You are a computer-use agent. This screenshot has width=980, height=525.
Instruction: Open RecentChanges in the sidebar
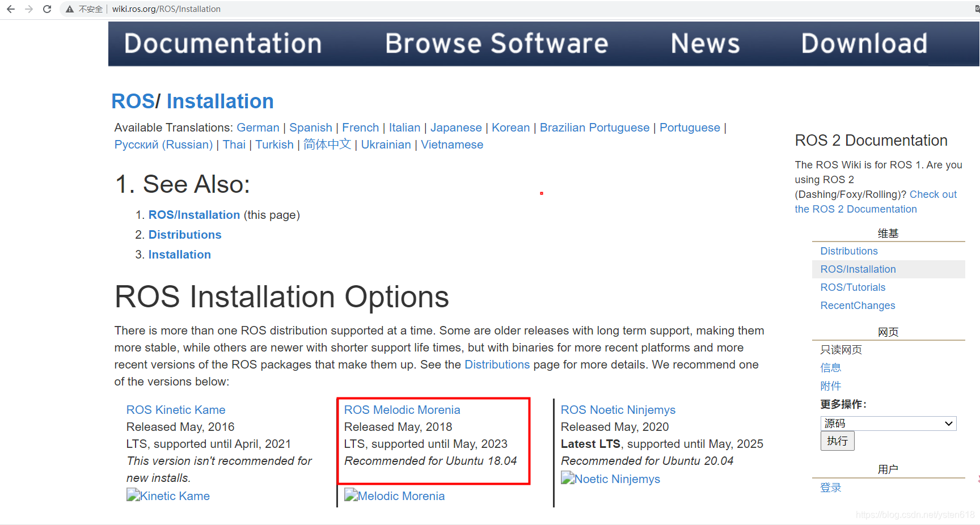857,305
